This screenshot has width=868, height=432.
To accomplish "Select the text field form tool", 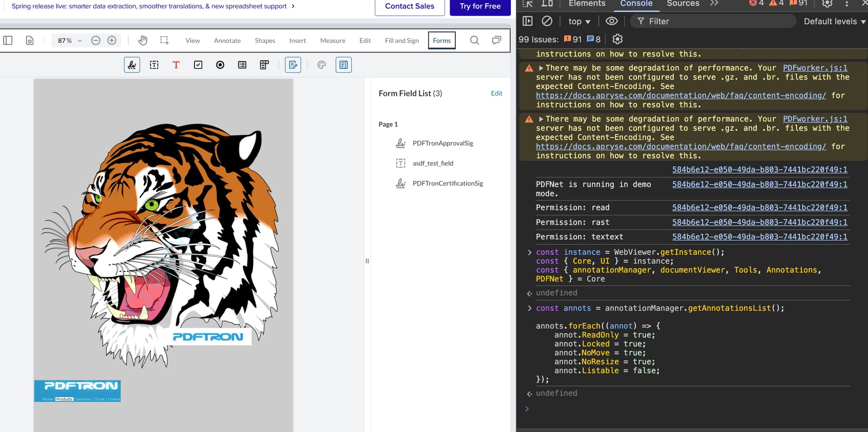I will pyautogui.click(x=154, y=65).
